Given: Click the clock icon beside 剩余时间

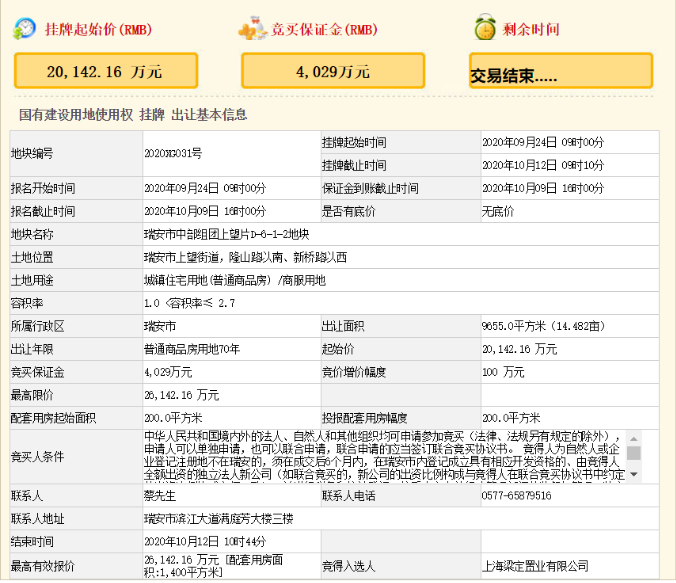Looking at the screenshot, I should 485,28.
